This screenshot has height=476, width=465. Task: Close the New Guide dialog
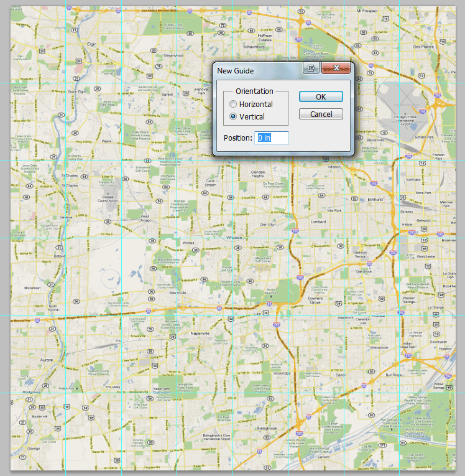point(336,68)
